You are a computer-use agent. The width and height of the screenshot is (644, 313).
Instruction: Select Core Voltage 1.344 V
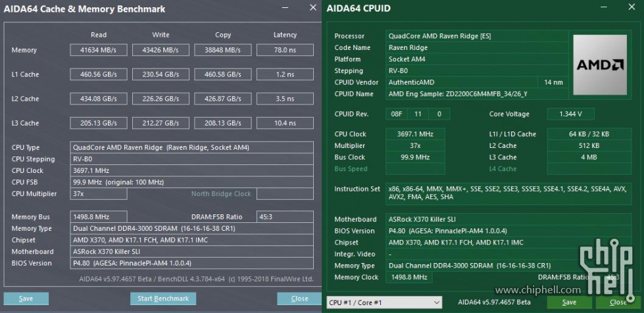[570, 114]
